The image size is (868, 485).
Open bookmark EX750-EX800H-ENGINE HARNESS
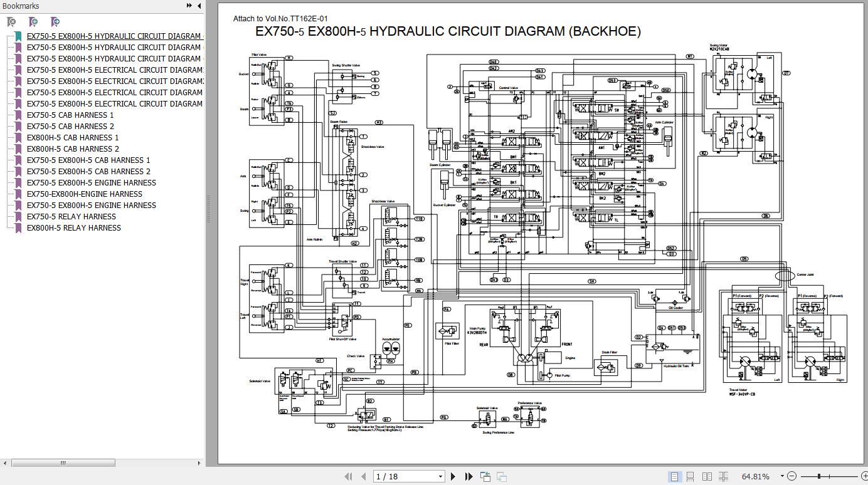85,194
